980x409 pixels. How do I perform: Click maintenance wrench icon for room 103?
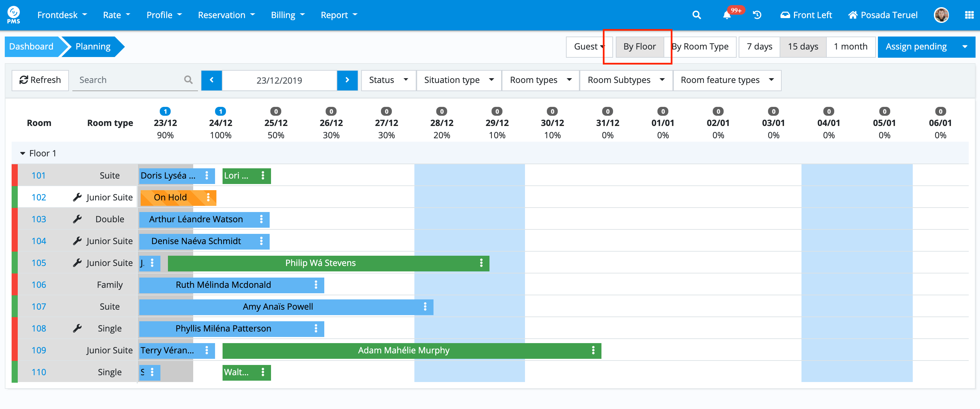(77, 219)
